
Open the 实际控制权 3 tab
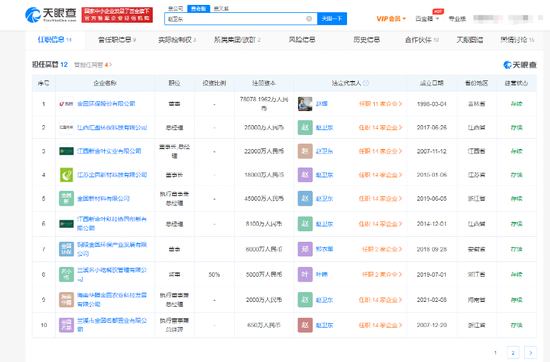177,40
